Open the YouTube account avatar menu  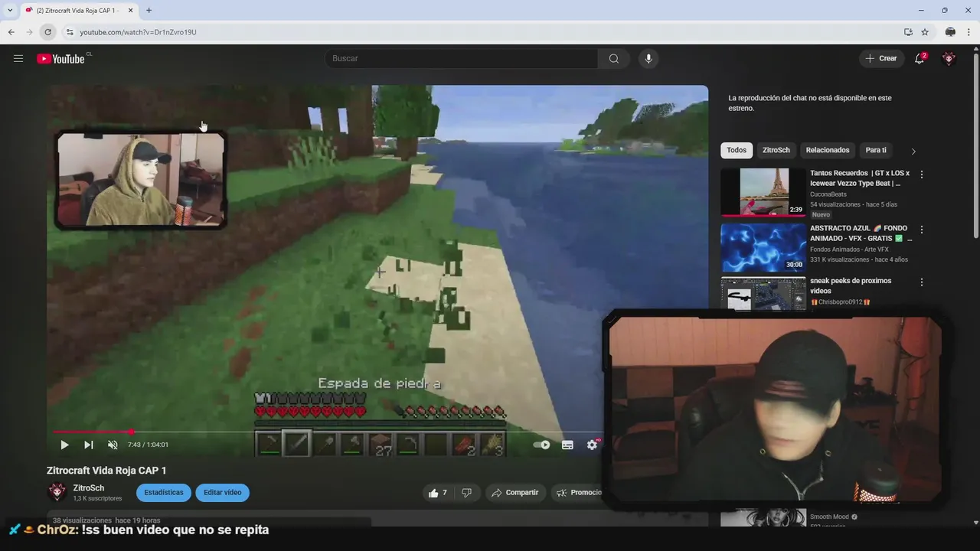pos(949,59)
